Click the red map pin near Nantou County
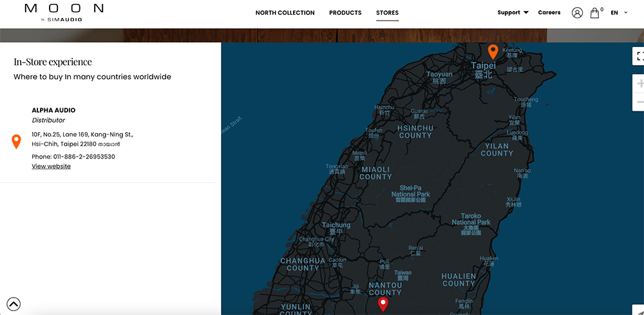Viewport: 644px width, 315px height. point(383,304)
